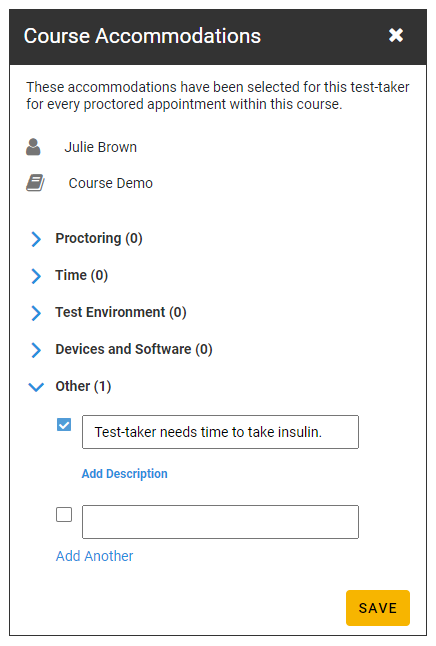Click the book icon beside Course Demo
Viewport: 436px width, 646px height.
tap(35, 183)
